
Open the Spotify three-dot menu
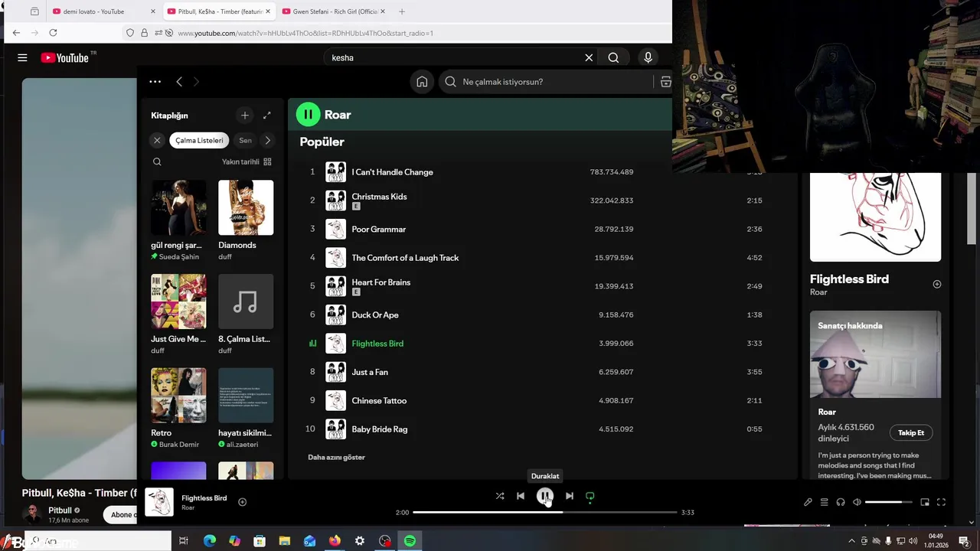[x=155, y=82]
